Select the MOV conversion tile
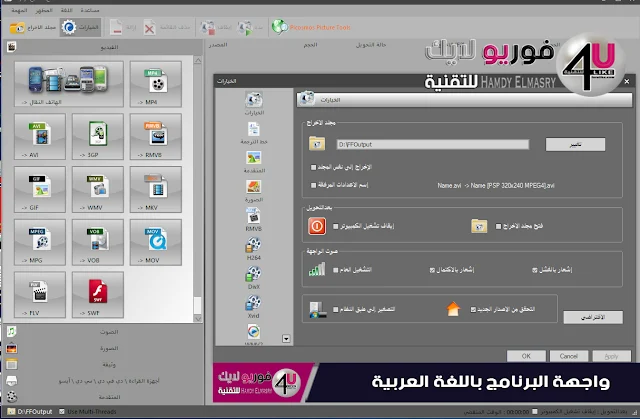The height and width of the screenshot is (419, 640). click(x=156, y=242)
